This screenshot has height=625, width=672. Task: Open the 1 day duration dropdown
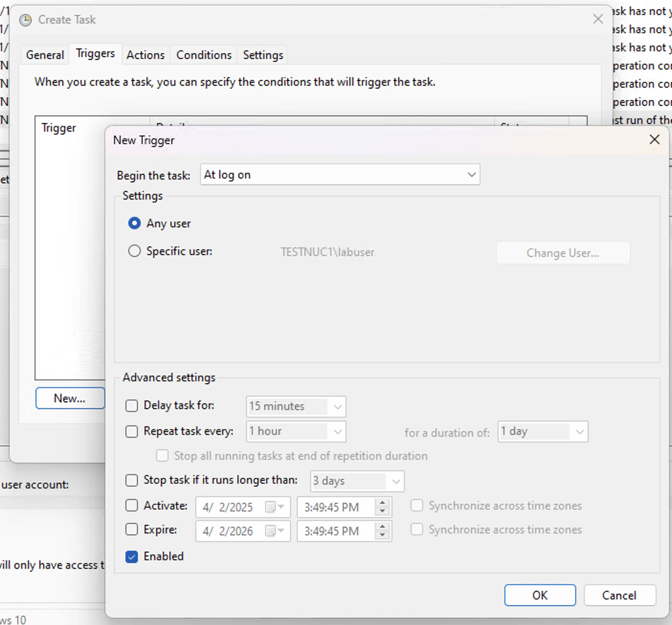point(580,431)
